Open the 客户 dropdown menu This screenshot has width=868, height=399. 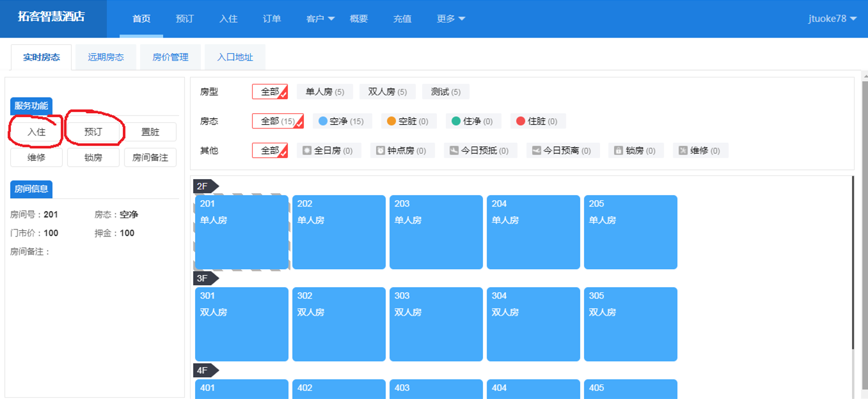pos(320,19)
